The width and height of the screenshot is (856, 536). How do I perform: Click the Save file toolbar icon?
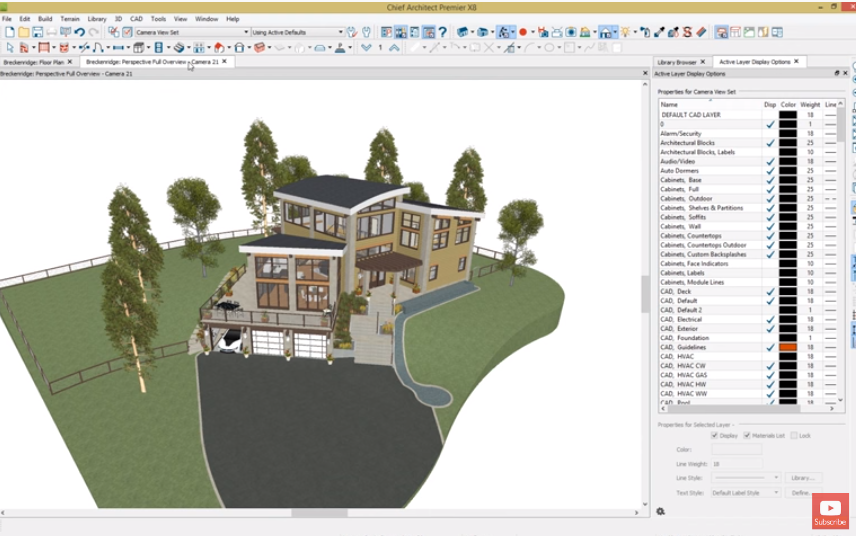point(37,32)
